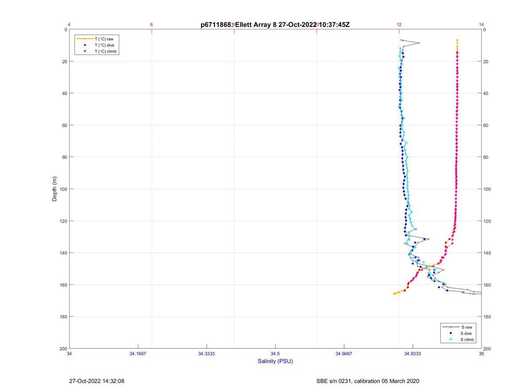Image resolution: width=532 pixels, height=392 pixels.
Task: Click the red temperature tick label 14
Action: coord(481,25)
